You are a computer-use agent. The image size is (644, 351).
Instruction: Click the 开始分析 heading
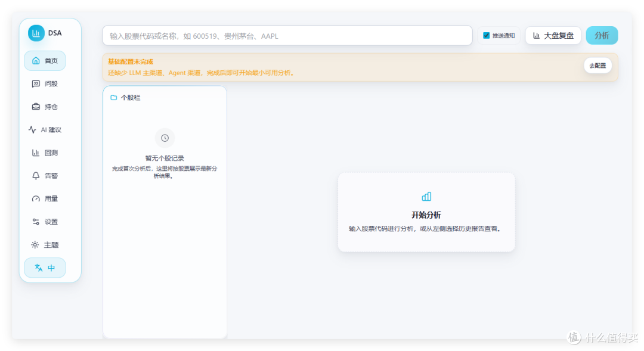point(426,215)
